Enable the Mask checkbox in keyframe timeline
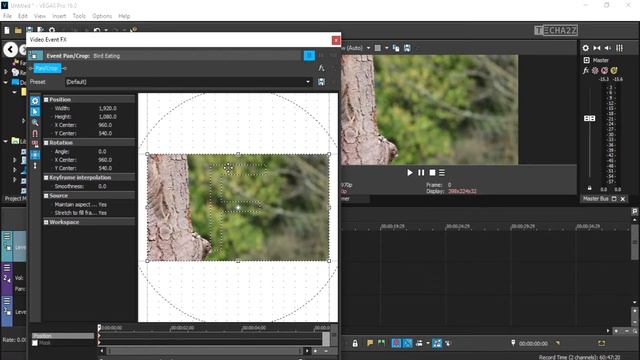640x360 pixels. [35, 343]
